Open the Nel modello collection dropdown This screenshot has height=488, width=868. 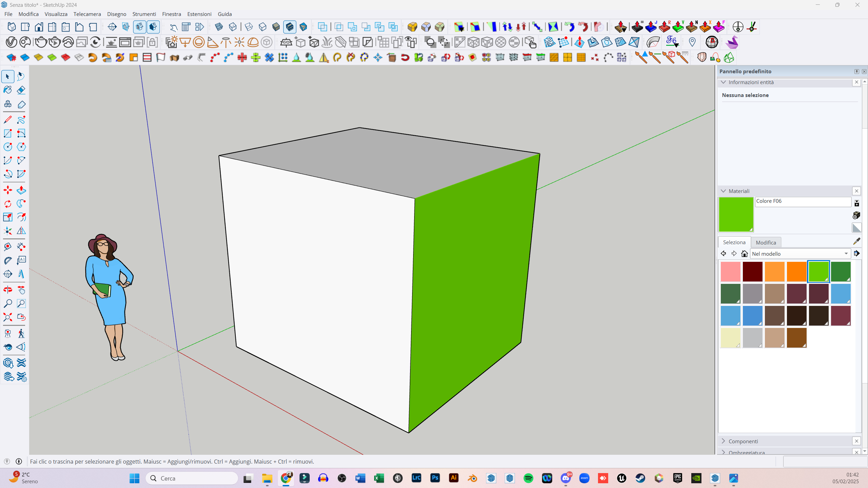point(800,254)
